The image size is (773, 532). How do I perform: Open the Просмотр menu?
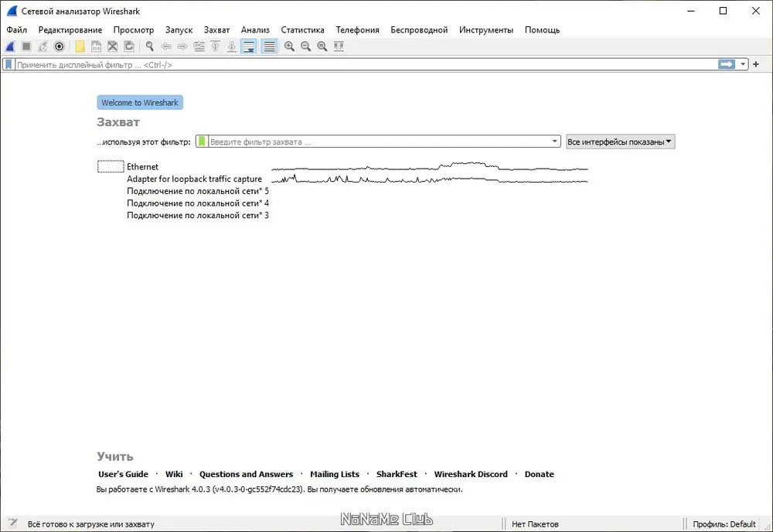(134, 29)
